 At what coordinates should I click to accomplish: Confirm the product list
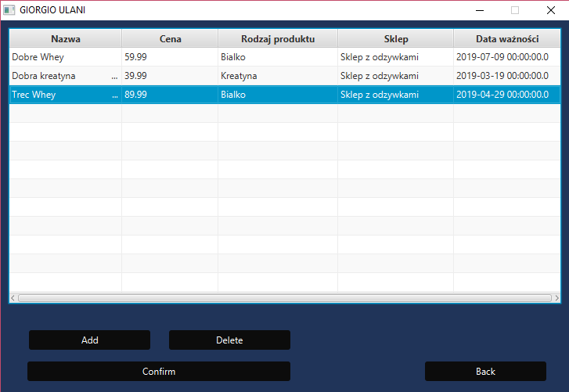159,371
